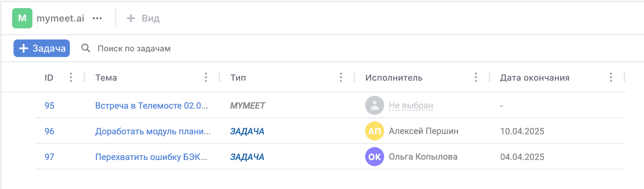Create a new task with Задача button
644x189 pixels.
pyautogui.click(x=42, y=48)
